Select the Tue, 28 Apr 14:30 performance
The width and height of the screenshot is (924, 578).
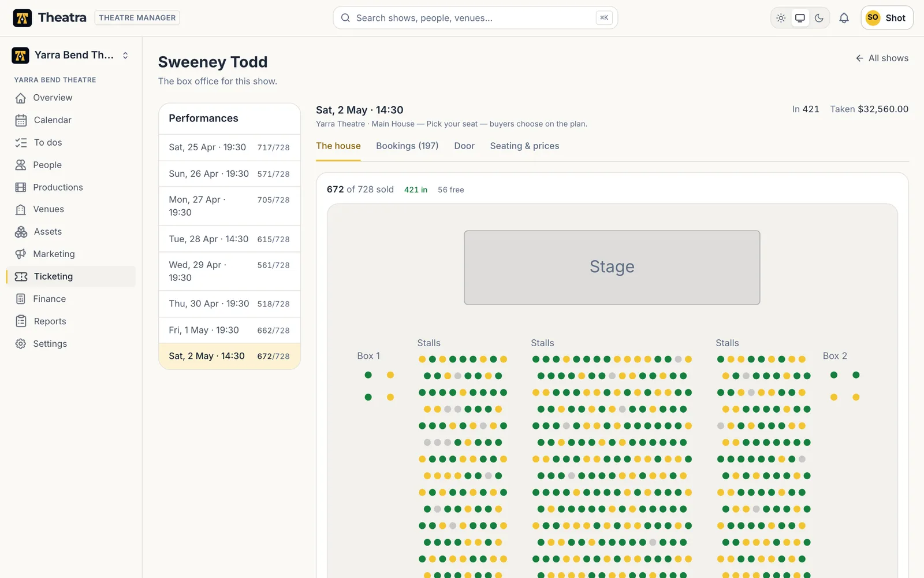coord(229,239)
